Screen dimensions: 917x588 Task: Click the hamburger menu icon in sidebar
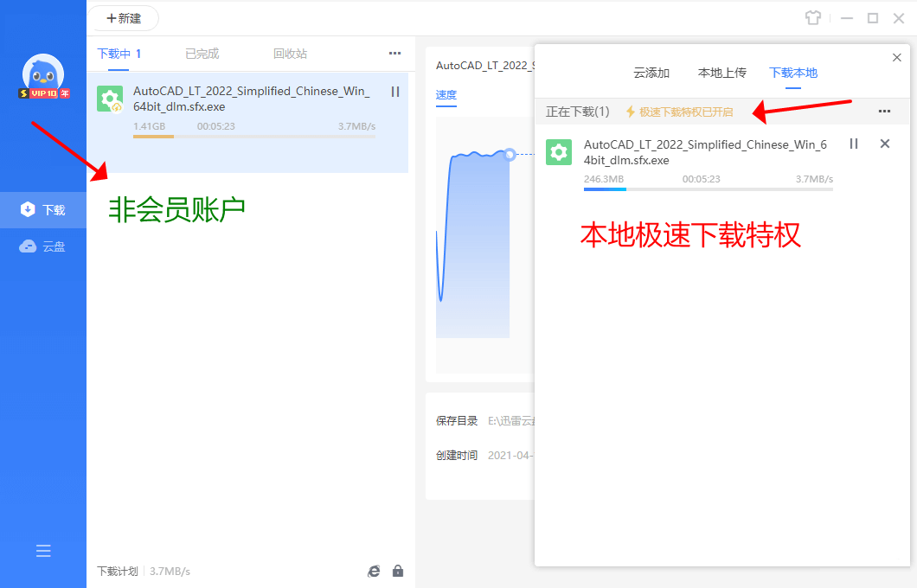[x=43, y=551]
